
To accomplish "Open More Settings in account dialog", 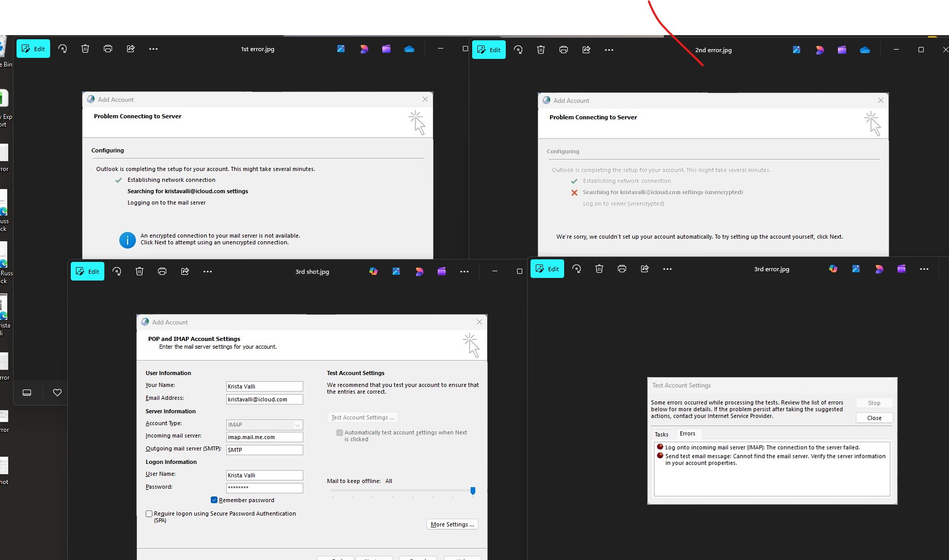I will [453, 524].
